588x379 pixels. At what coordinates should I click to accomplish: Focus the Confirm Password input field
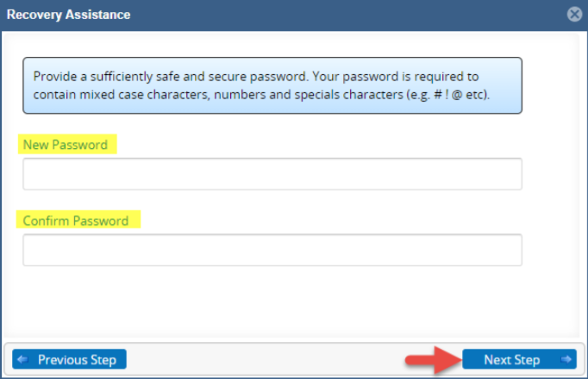point(272,250)
